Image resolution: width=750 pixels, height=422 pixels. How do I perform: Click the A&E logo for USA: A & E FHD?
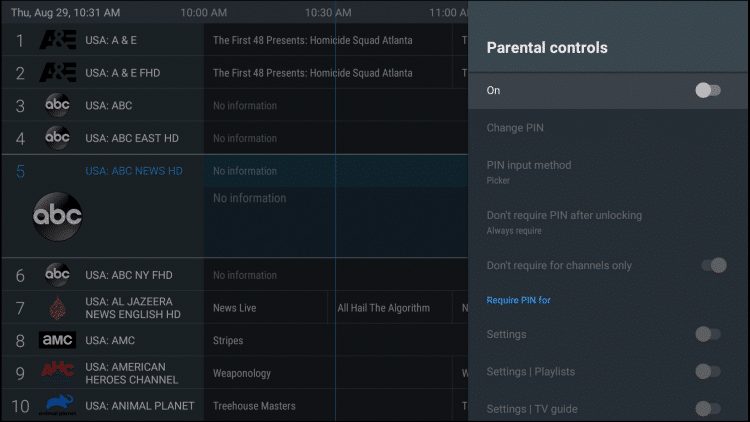click(57, 73)
